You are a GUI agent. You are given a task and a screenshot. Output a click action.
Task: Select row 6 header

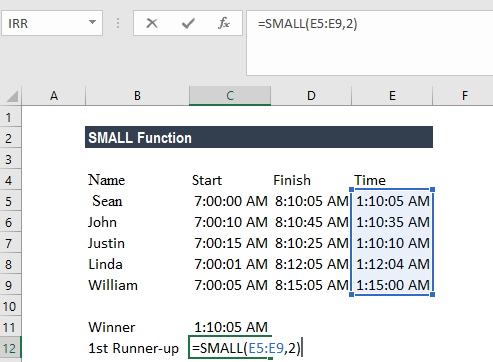[11, 222]
